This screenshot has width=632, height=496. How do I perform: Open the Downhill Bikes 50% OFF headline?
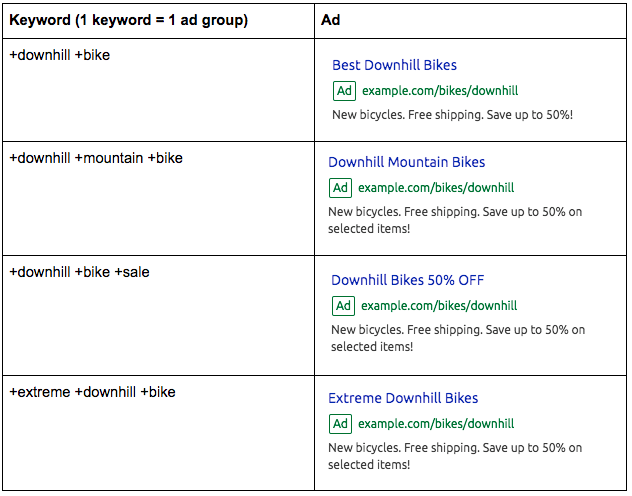click(x=407, y=280)
